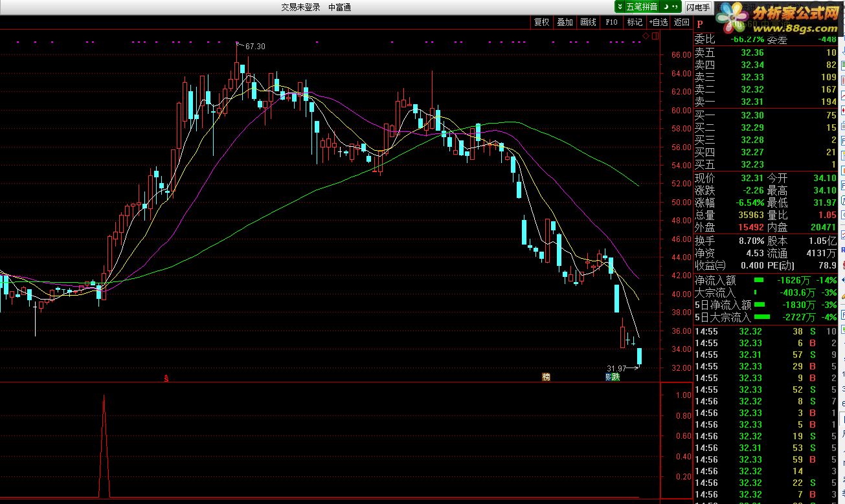
Task: Click the green 跌 marker icon
Action: pyautogui.click(x=615, y=377)
